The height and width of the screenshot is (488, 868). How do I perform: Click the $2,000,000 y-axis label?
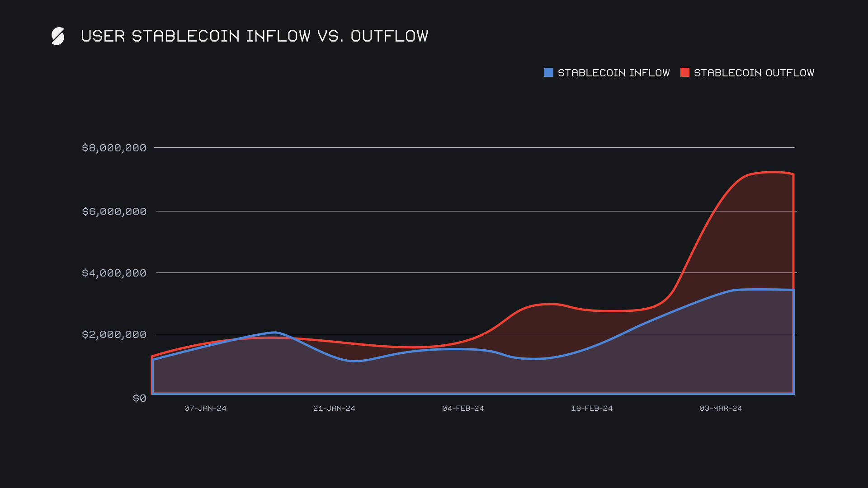114,334
